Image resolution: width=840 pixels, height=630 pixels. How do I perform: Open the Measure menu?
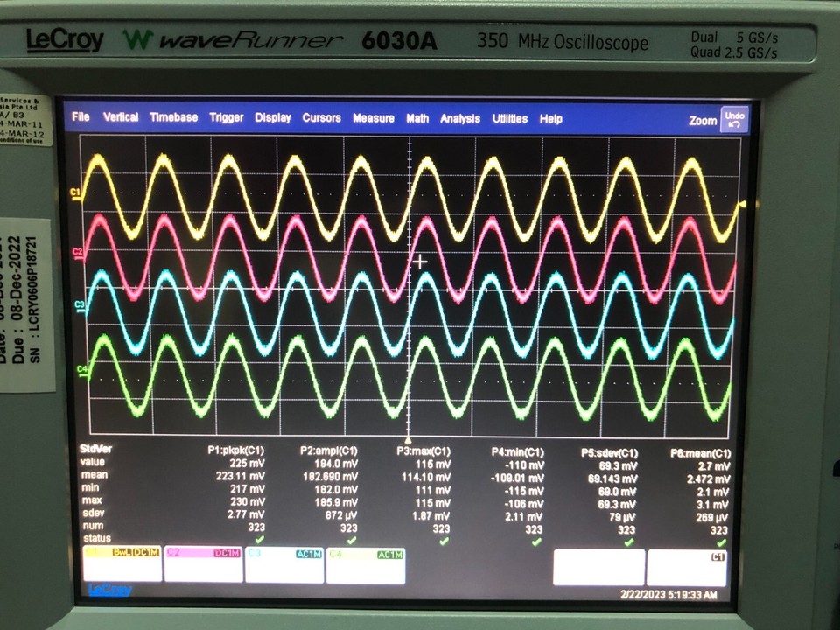point(374,118)
